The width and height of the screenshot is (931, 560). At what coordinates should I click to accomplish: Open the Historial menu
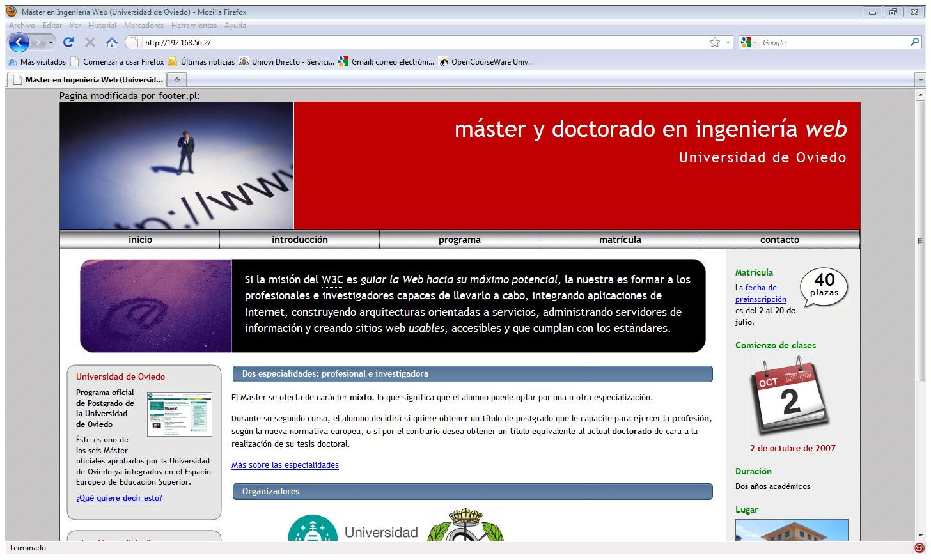(x=102, y=26)
